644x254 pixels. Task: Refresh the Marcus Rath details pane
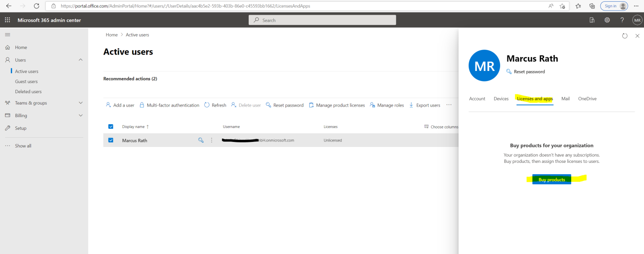tap(624, 36)
